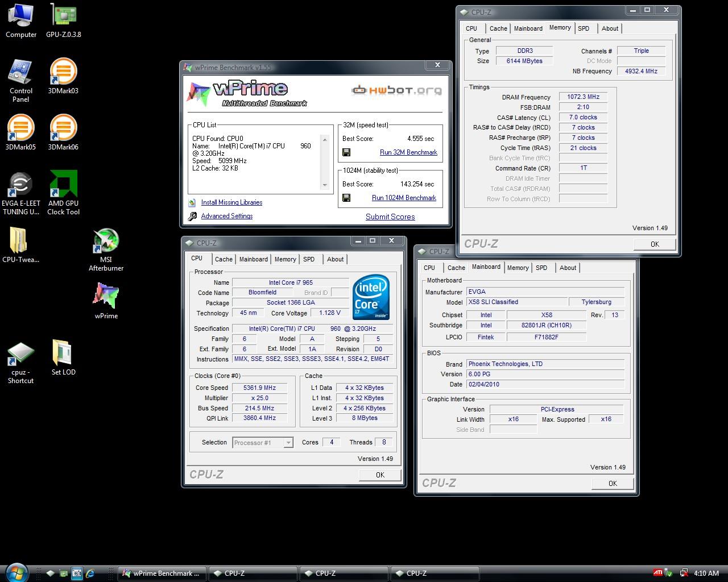Open the Cache tab in Mainboard window
Viewport: 728px width, 582px height.
[x=456, y=268]
